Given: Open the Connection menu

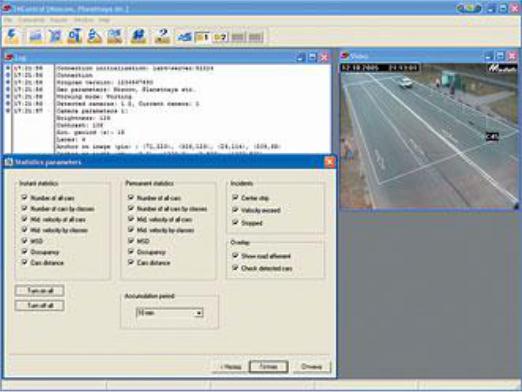Looking at the screenshot, I should click(x=31, y=20).
